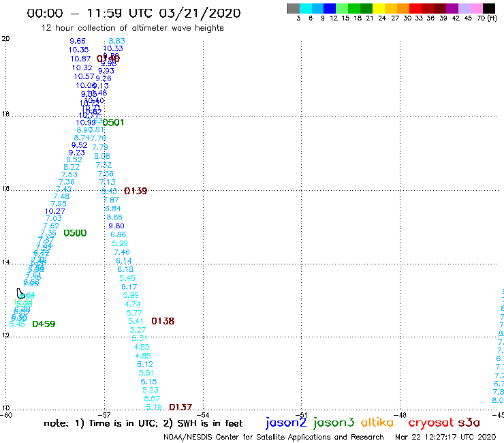This screenshot has width=504, height=443.
Task: Click the black swatch ending the color scale
Action: click(x=489, y=9)
